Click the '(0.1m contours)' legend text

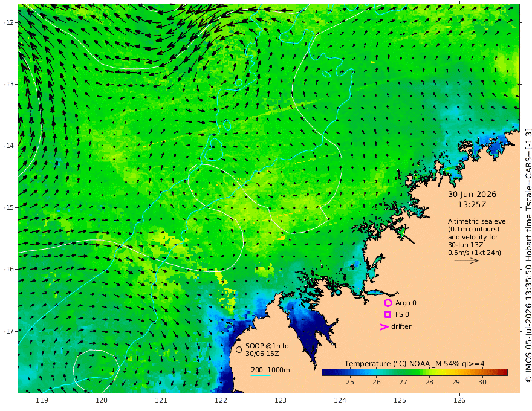tap(473, 229)
